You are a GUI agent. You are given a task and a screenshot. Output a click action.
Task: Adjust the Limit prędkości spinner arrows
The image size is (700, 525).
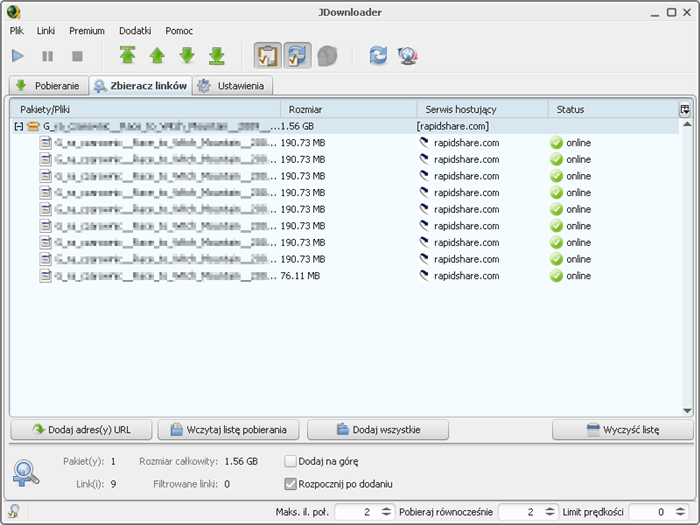(680, 512)
